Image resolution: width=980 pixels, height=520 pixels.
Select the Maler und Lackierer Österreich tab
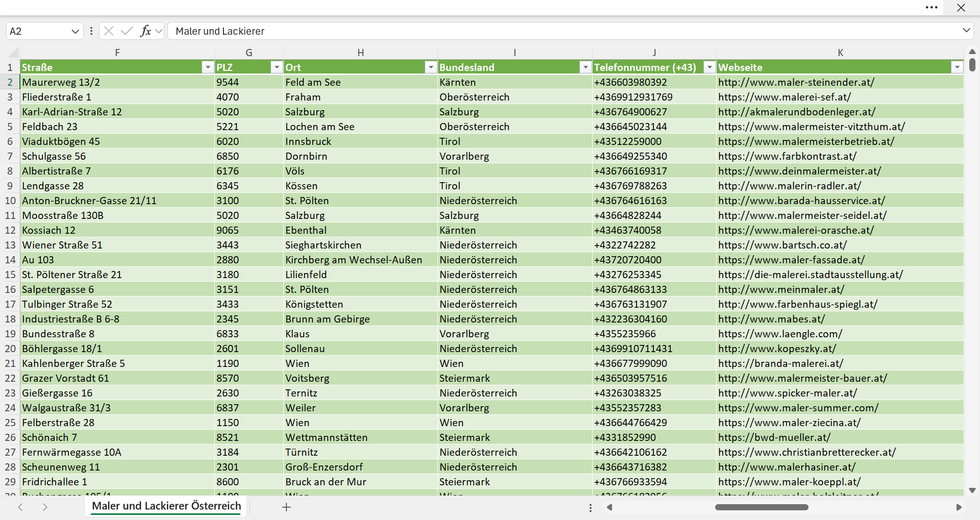pos(166,506)
